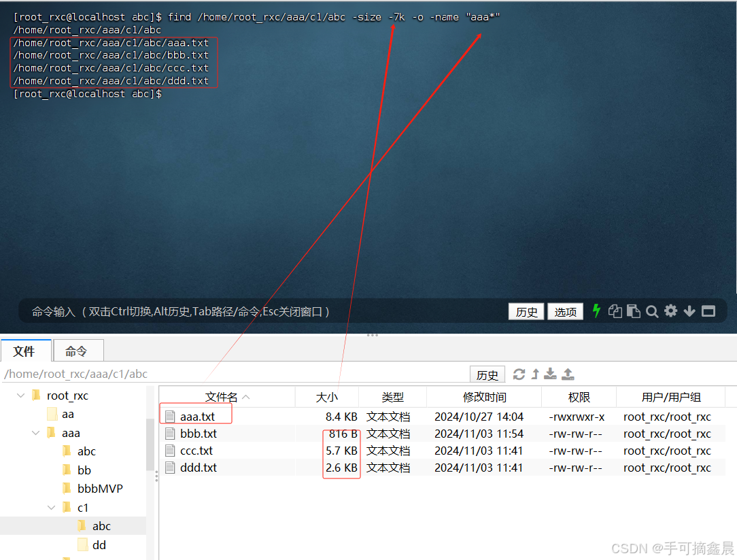Open search with the magnifier icon
Image resolution: width=737 pixels, height=560 pixels.
(x=652, y=311)
